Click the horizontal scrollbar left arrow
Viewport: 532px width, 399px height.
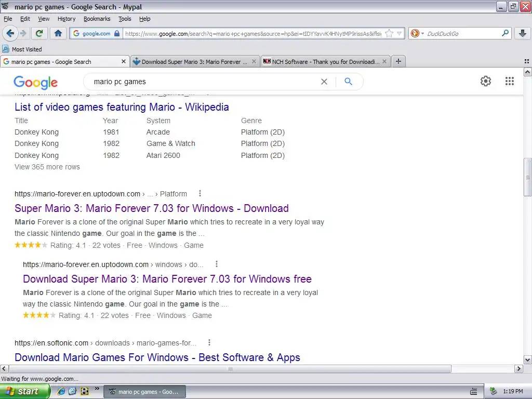pos(4,369)
